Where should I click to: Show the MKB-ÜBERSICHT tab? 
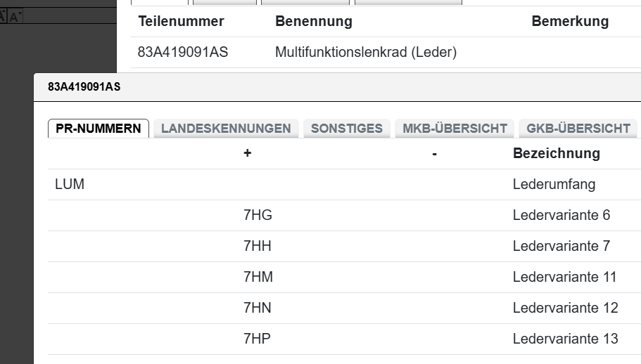pyautogui.click(x=455, y=129)
